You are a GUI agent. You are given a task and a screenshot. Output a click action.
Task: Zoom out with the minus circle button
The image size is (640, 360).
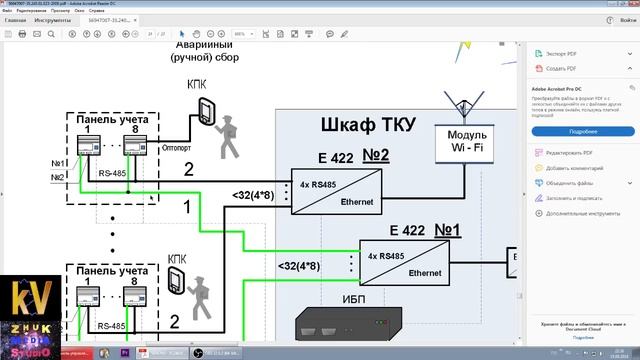[x=210, y=34]
